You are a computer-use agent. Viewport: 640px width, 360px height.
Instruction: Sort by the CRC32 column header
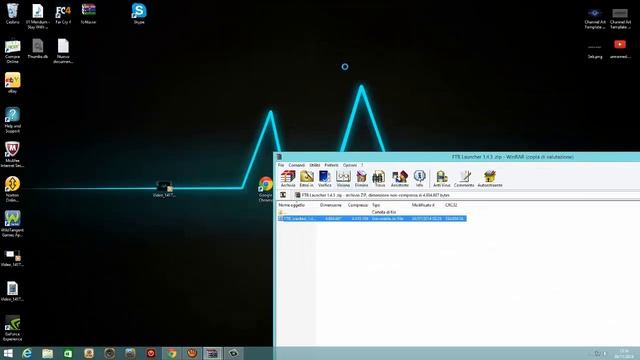pos(451,205)
